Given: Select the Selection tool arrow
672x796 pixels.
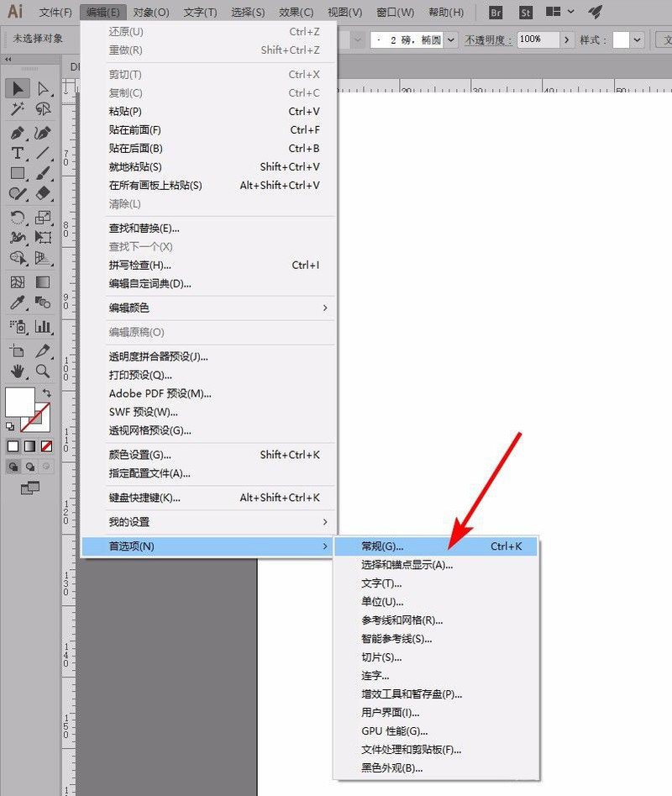Looking at the screenshot, I should point(18,88).
